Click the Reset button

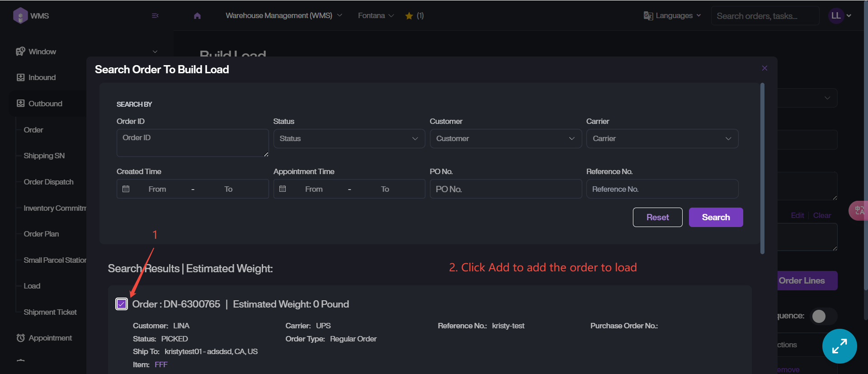(x=657, y=218)
